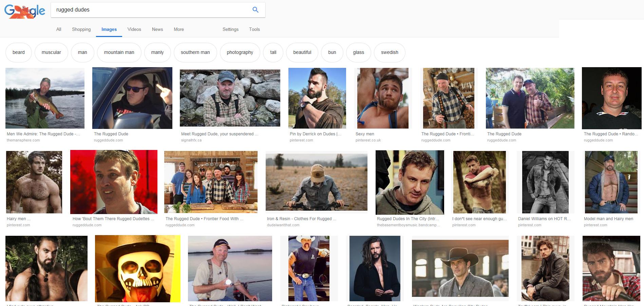View the group kitchen photo thumbnail

coord(211,182)
